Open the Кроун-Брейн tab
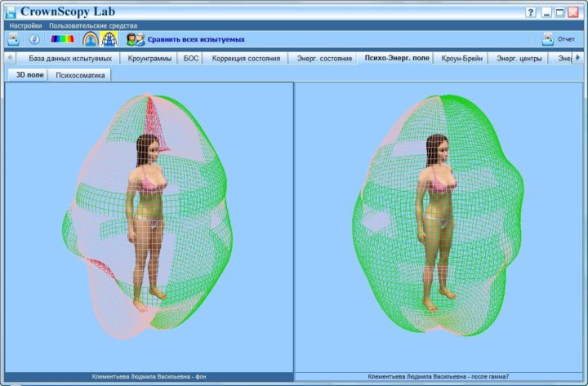This screenshot has width=588, height=386. pos(462,59)
